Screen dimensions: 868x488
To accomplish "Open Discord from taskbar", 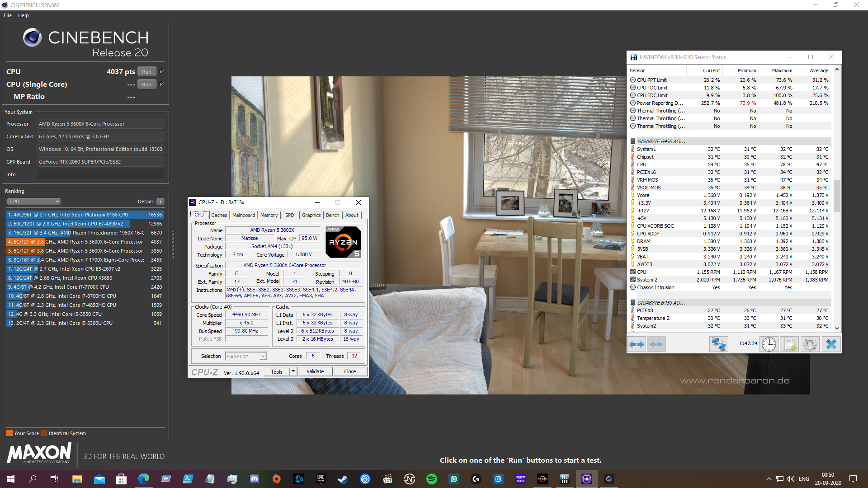I will point(254,479).
